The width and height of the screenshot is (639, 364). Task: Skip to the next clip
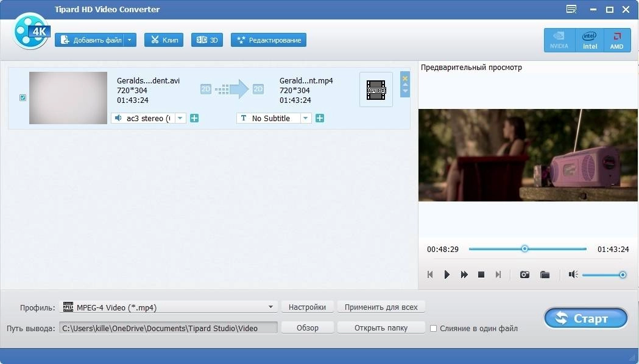[498, 275]
